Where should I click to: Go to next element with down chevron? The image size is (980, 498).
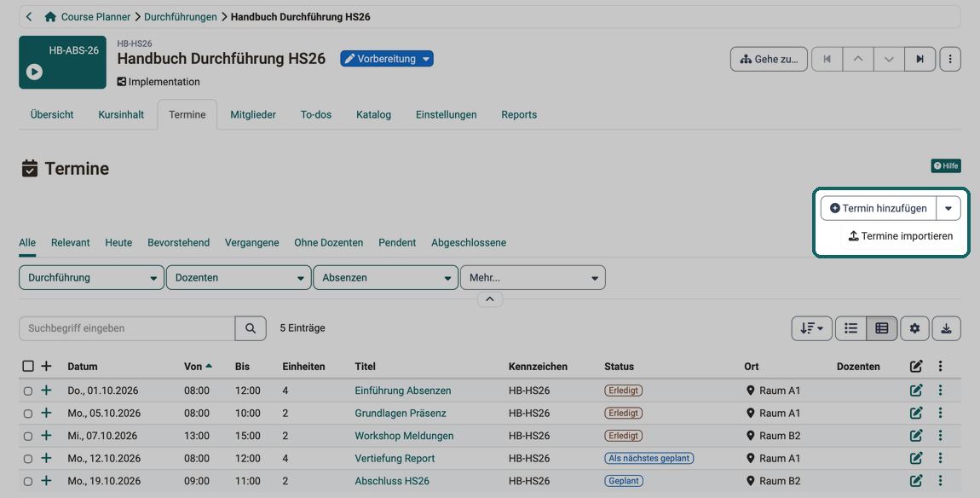click(889, 59)
